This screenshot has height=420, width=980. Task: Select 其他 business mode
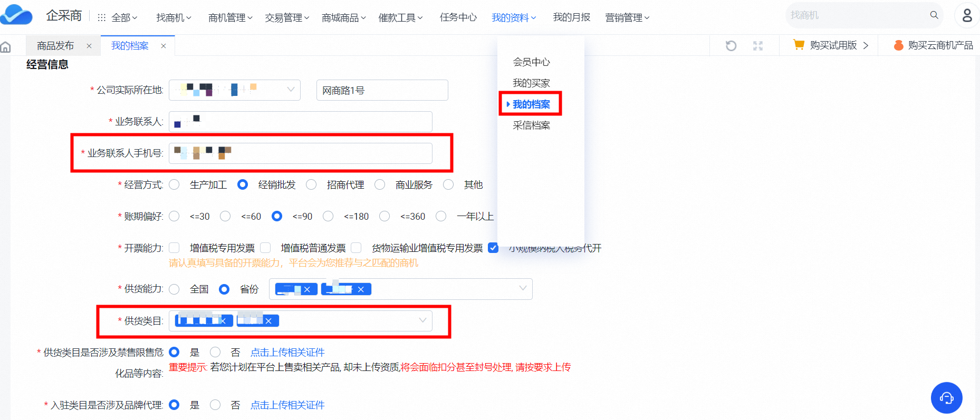click(x=448, y=184)
